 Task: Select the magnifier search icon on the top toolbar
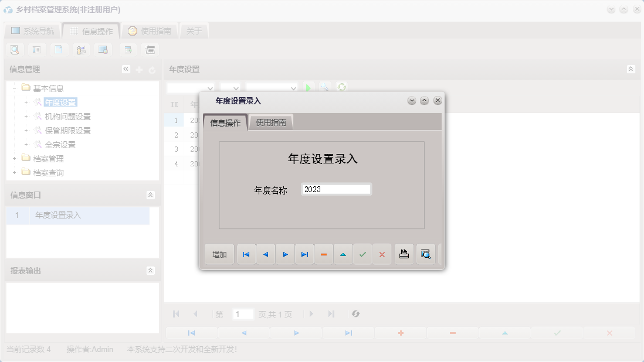pyautogui.click(x=14, y=50)
